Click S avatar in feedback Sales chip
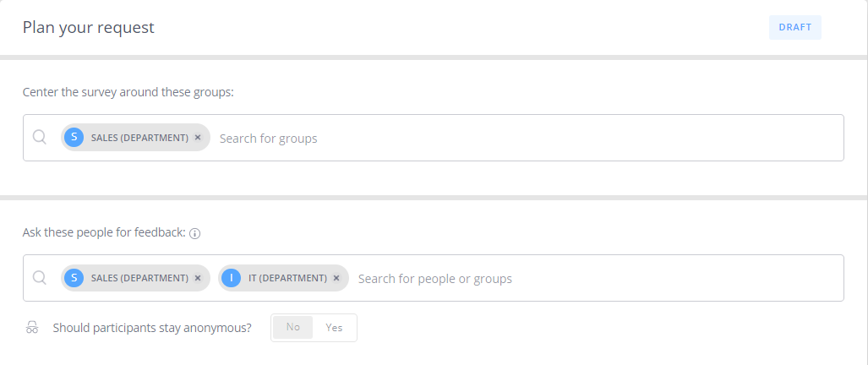The height and width of the screenshot is (365, 868). pos(74,278)
